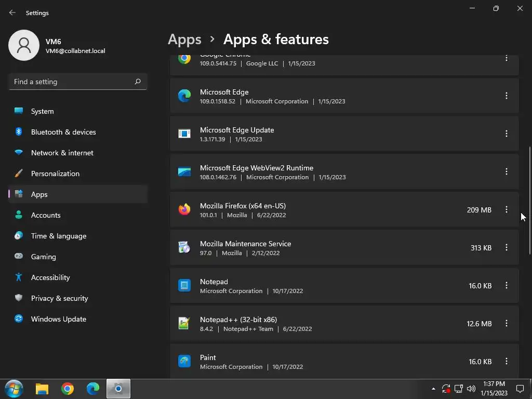Open Google Chrome from taskbar
This screenshot has height=399, width=532.
pyautogui.click(x=68, y=389)
